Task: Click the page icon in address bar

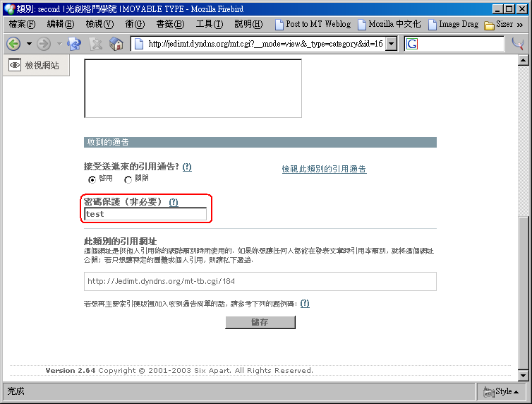Action: (139, 44)
